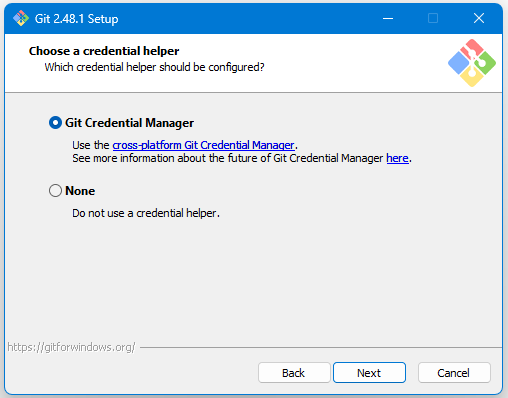Image resolution: width=508 pixels, height=398 pixels.
Task: Close the Git Setup window
Action: 479,18
